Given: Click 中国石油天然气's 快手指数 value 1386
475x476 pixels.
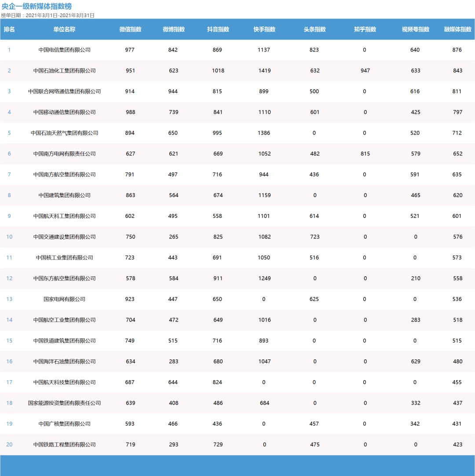Looking at the screenshot, I should 264,133.
